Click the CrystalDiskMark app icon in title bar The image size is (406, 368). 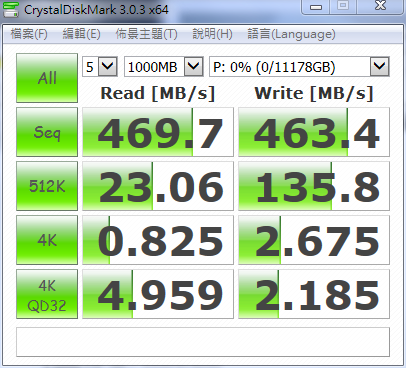tap(10, 9)
